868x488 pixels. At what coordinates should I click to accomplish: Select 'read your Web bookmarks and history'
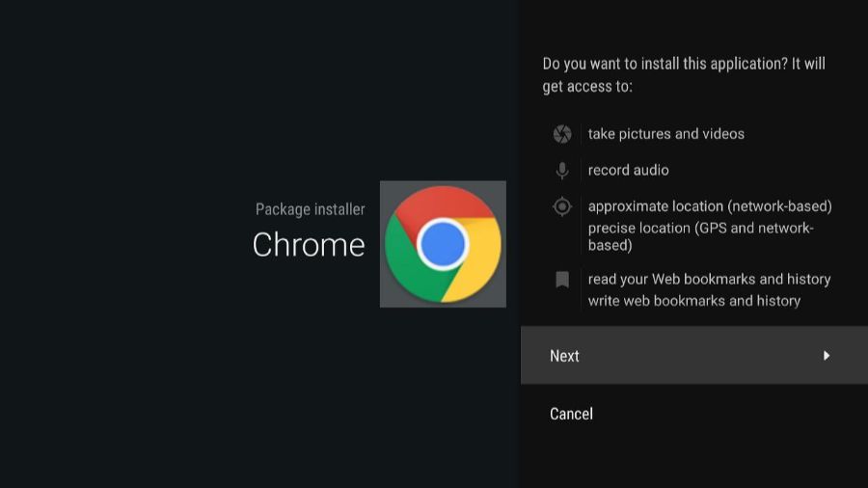click(x=709, y=280)
